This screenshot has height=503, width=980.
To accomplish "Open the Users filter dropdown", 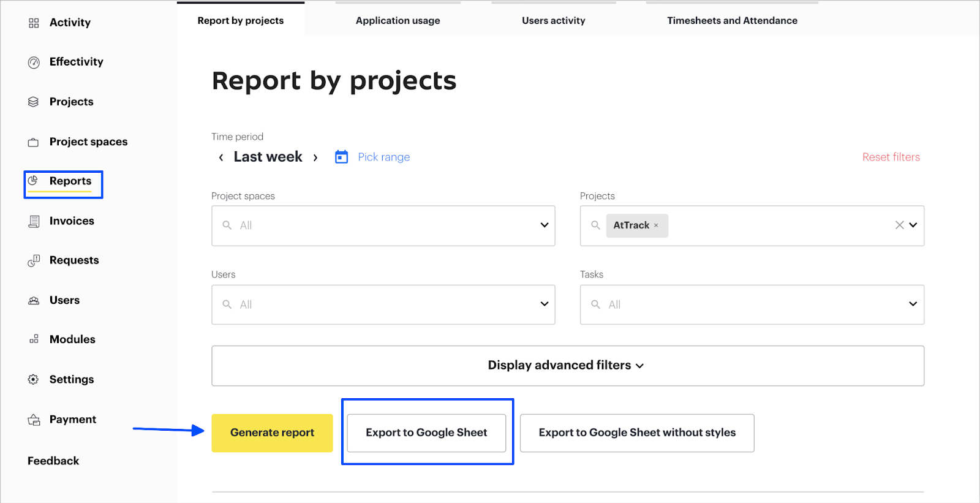I will point(544,304).
